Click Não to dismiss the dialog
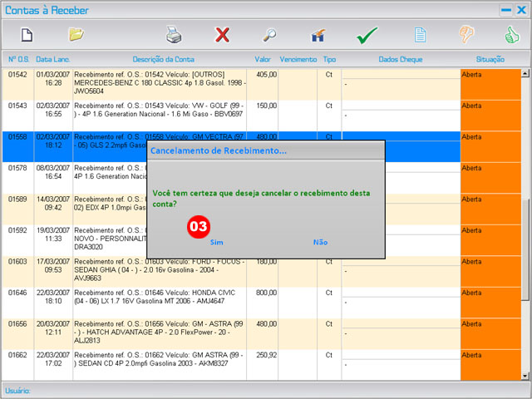 click(320, 242)
